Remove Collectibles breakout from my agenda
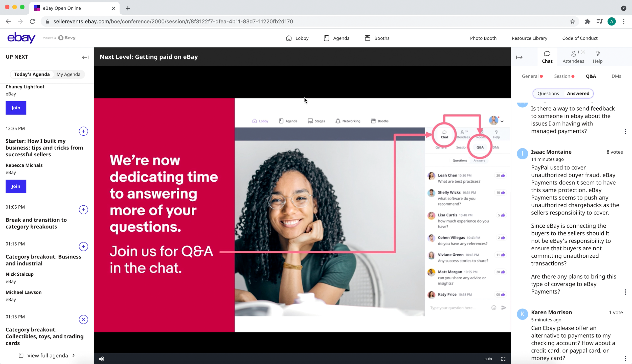This screenshot has width=632, height=364. [x=83, y=319]
